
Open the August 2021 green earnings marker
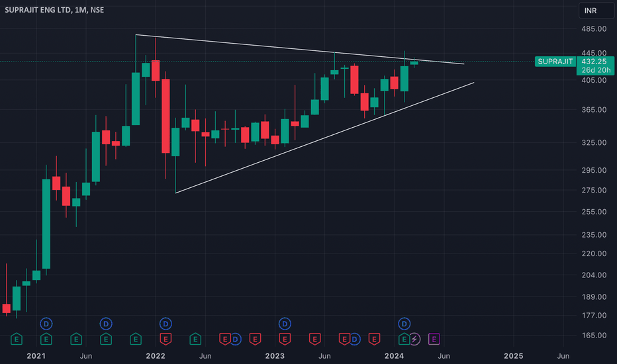(106, 339)
